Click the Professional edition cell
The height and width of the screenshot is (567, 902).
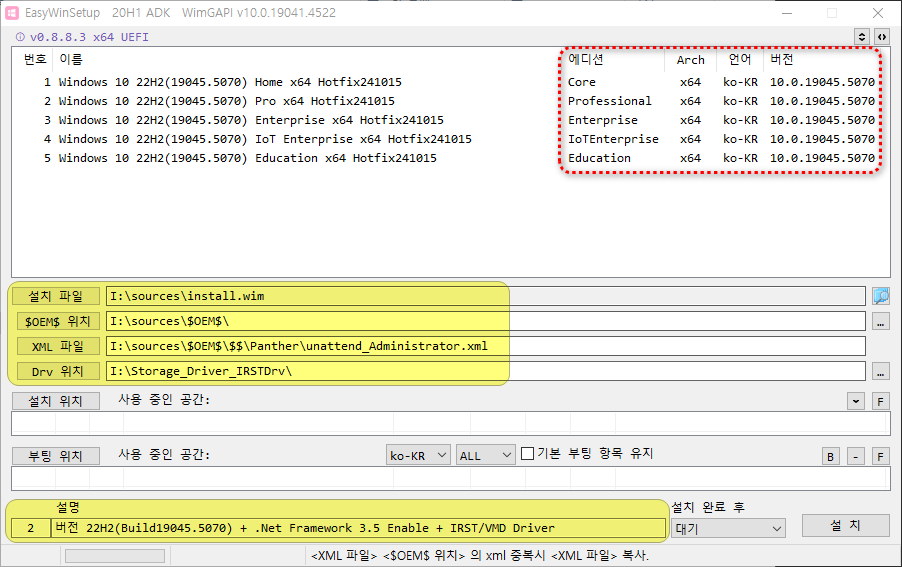tap(610, 101)
